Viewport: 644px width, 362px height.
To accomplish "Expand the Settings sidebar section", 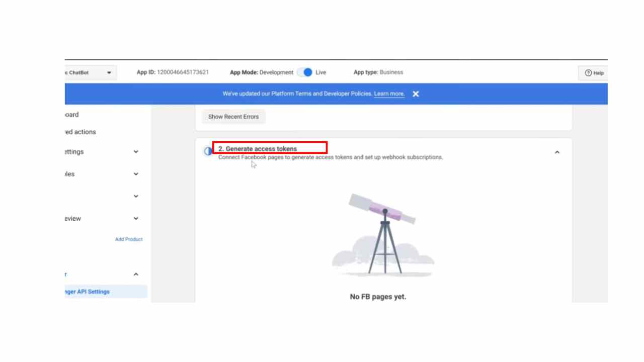I will pyautogui.click(x=135, y=152).
